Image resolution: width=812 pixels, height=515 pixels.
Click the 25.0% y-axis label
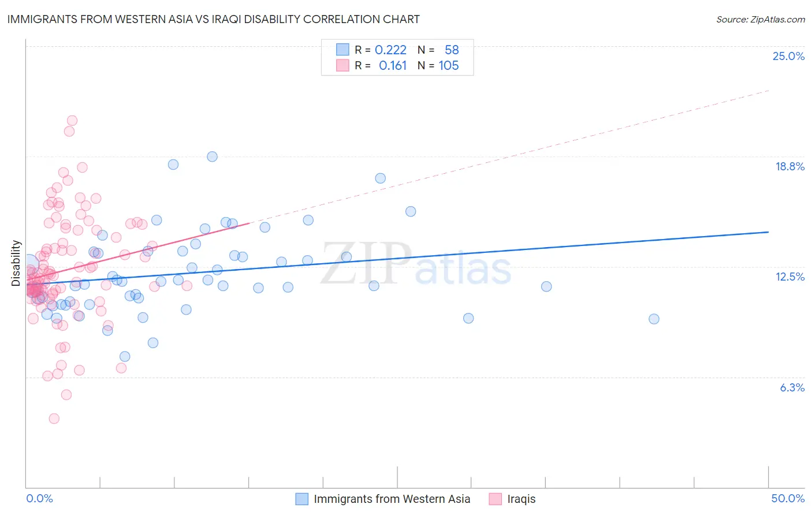coord(788,56)
